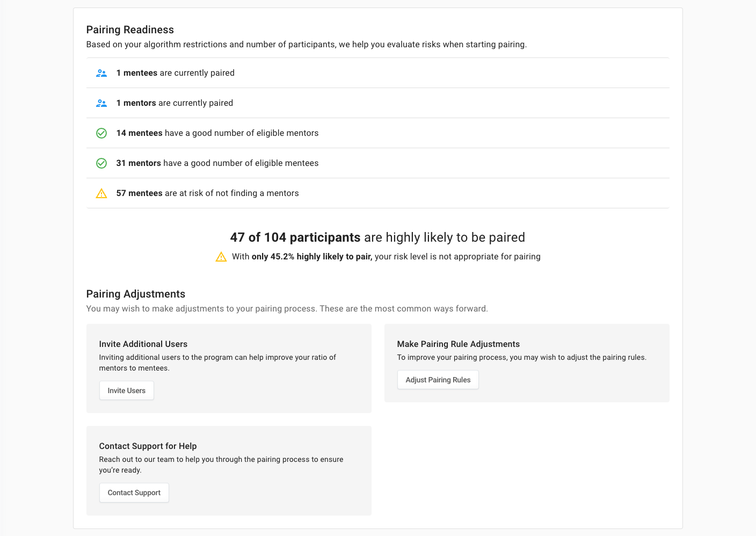Click the Pairing Adjustments section title
756x536 pixels.
point(135,294)
